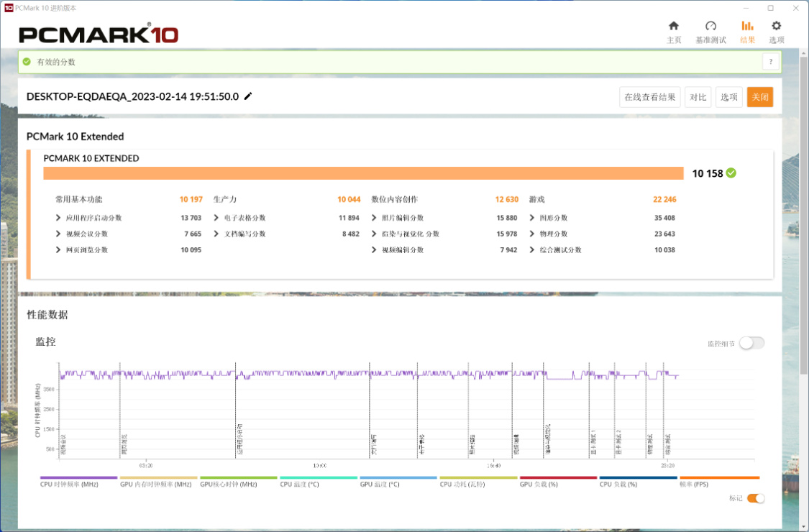Select 帧率 (FPS) legend swatch

click(719, 478)
